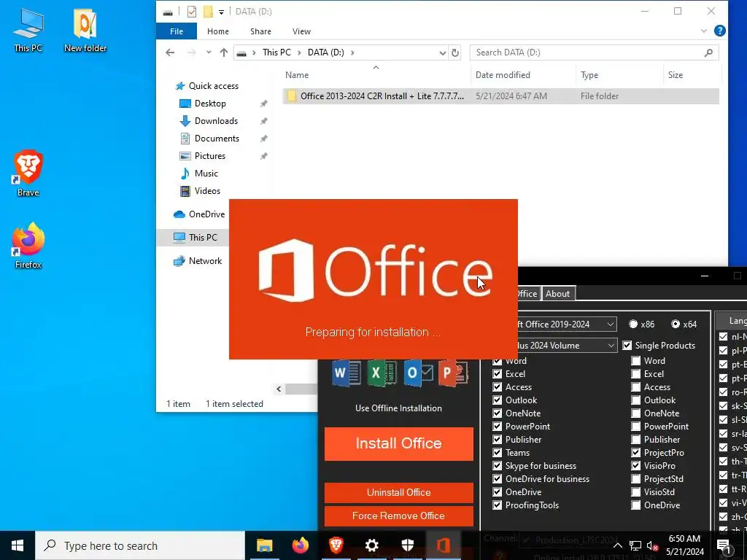The width and height of the screenshot is (747, 560).
Task: Select the Office 2013-2024 C2R Install folder
Action: pos(500,96)
